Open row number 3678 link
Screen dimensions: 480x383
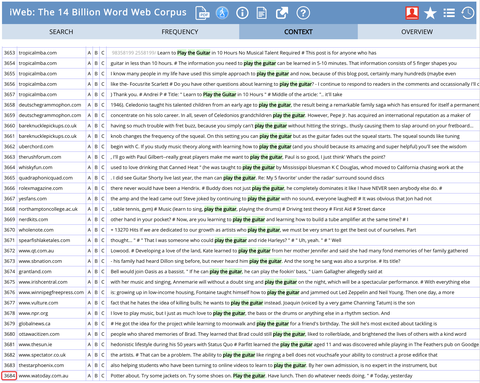(9, 313)
